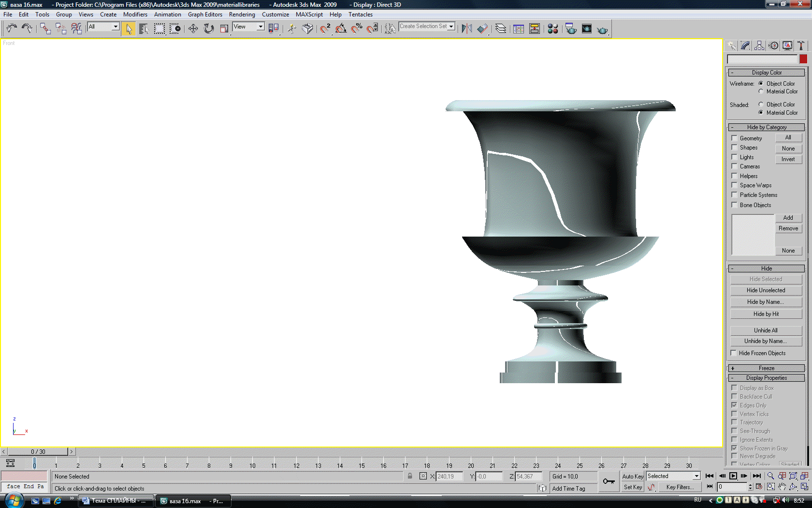Open the Modifiers menu
Viewport: 812px width, 508px height.
135,15
